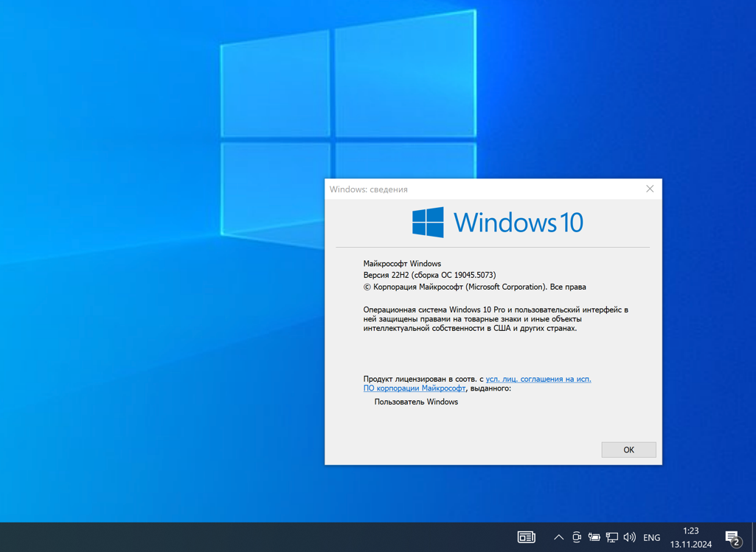Expand the hidden tray icons chevron
756x552 pixels.
tap(558, 537)
